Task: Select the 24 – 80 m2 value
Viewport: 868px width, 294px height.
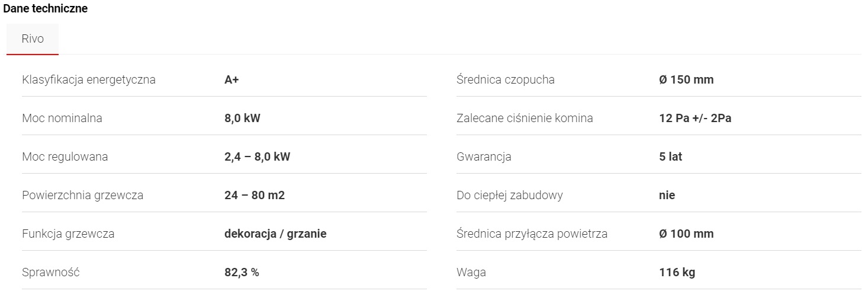Action: point(255,195)
